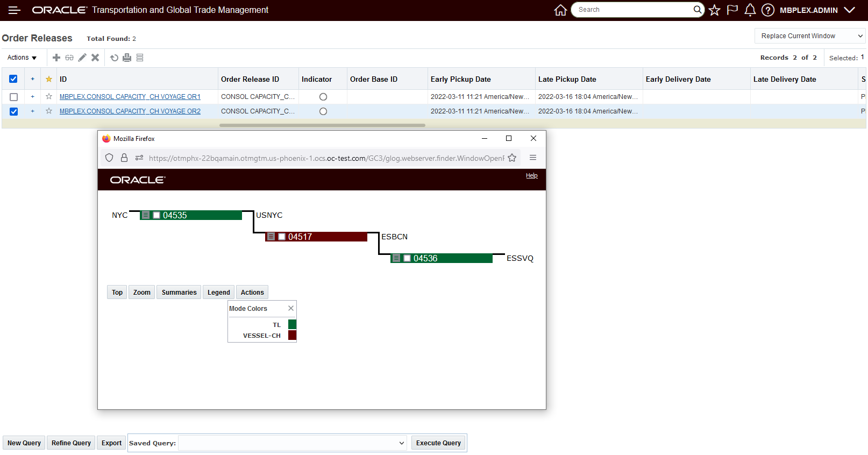
Task: Click the Refine Query button
Action: tap(71, 443)
